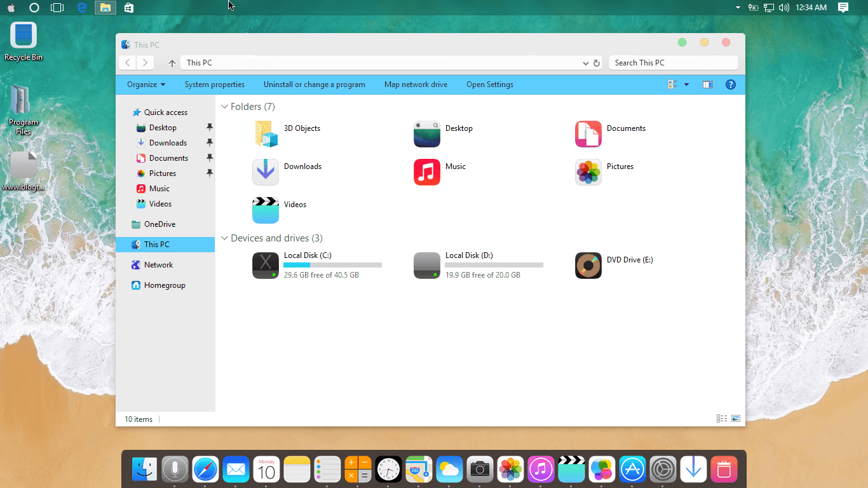Open iTunes purple music icon in dock
The width and height of the screenshot is (868, 488).
pyautogui.click(x=541, y=470)
